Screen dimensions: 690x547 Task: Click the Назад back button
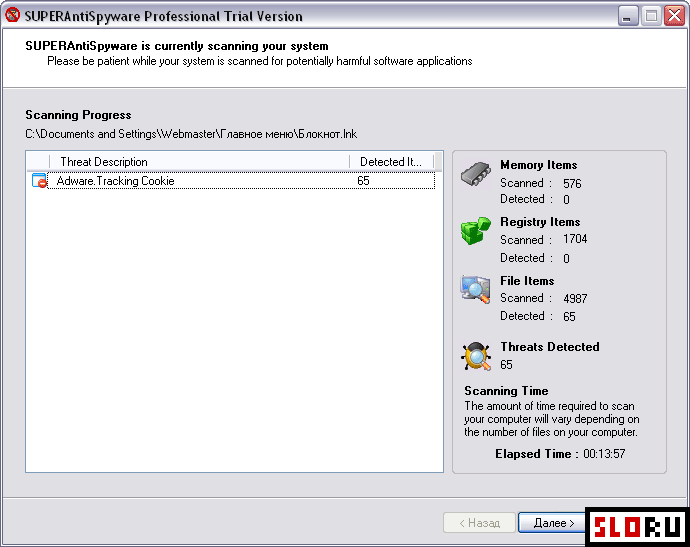(479, 523)
